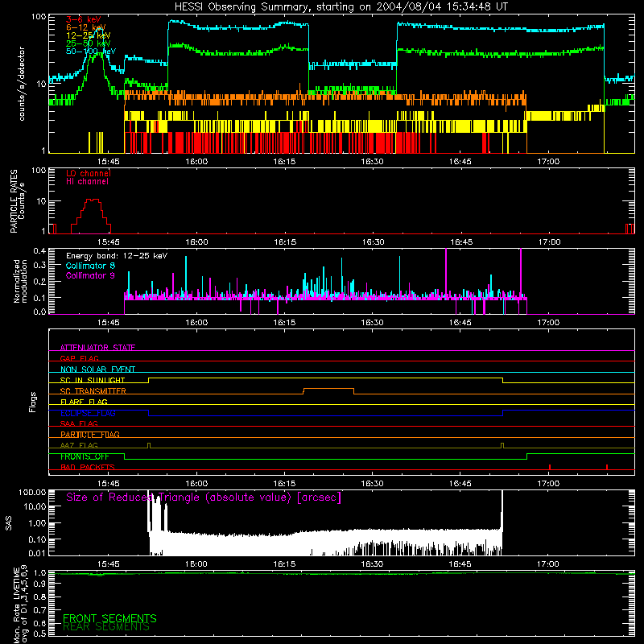
Task: Click the 16:15 tick under the top counts panel
Action: [x=284, y=162]
